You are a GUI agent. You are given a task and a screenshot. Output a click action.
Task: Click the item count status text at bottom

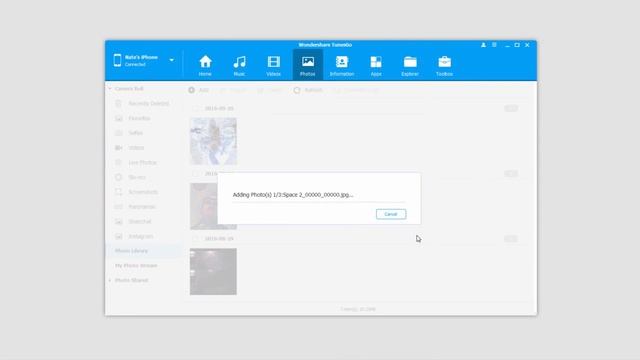[358, 309]
